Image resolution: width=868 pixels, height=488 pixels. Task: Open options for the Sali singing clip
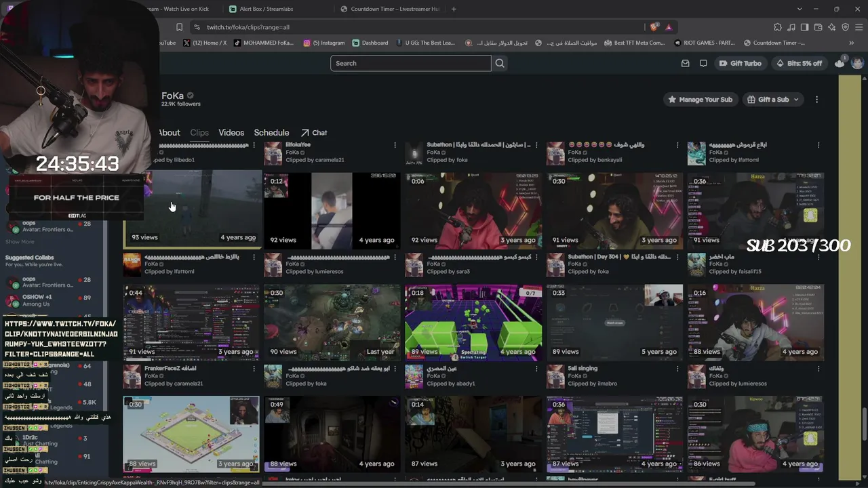(677, 369)
